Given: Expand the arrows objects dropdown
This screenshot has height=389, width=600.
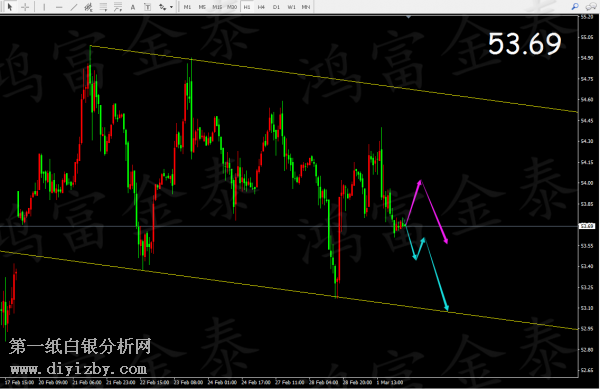Looking at the screenshot, I should pyautogui.click(x=171, y=7).
